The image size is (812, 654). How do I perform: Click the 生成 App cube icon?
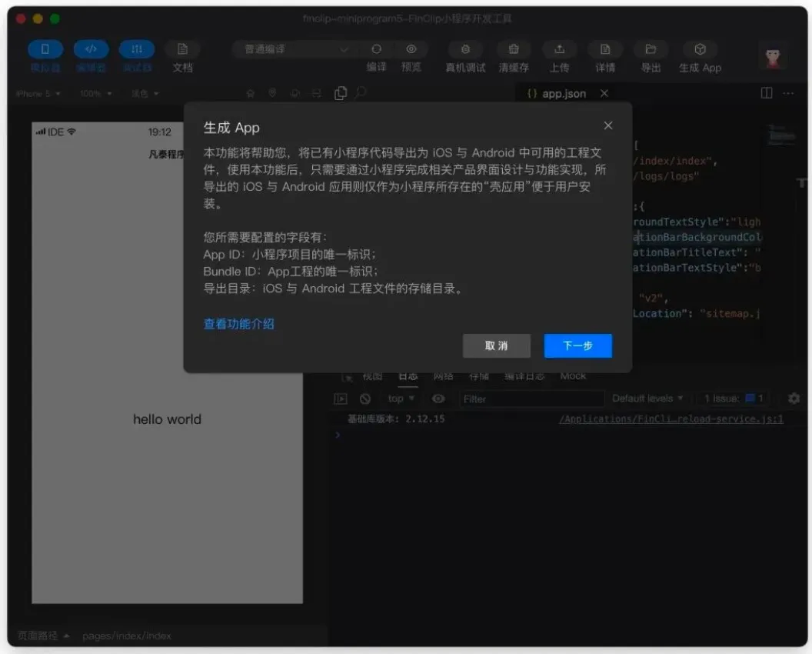(x=701, y=49)
